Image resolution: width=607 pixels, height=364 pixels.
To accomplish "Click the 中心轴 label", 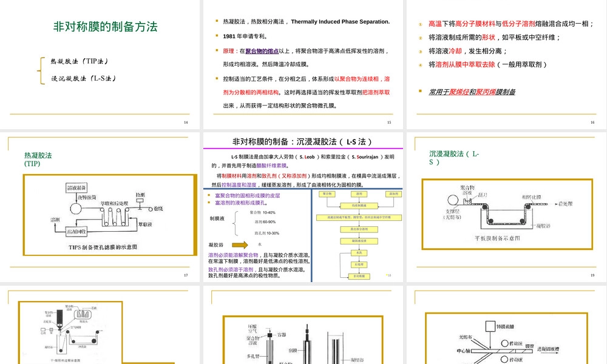I will [463, 351].
